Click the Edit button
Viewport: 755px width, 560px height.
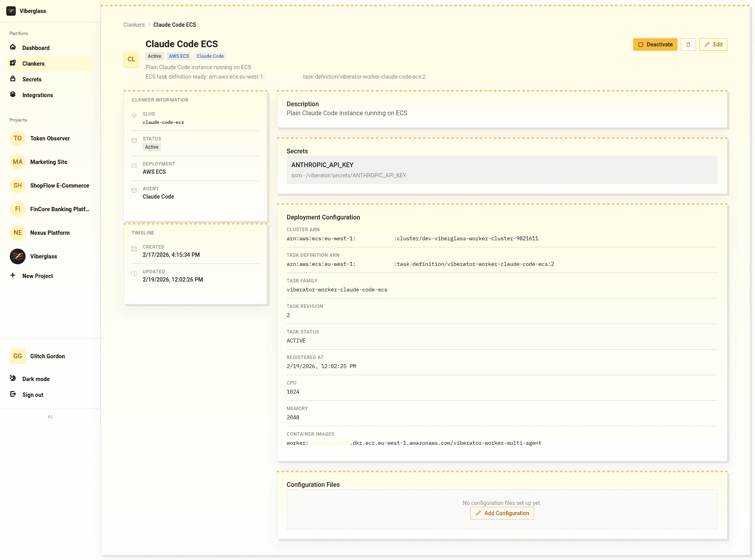pyautogui.click(x=713, y=44)
